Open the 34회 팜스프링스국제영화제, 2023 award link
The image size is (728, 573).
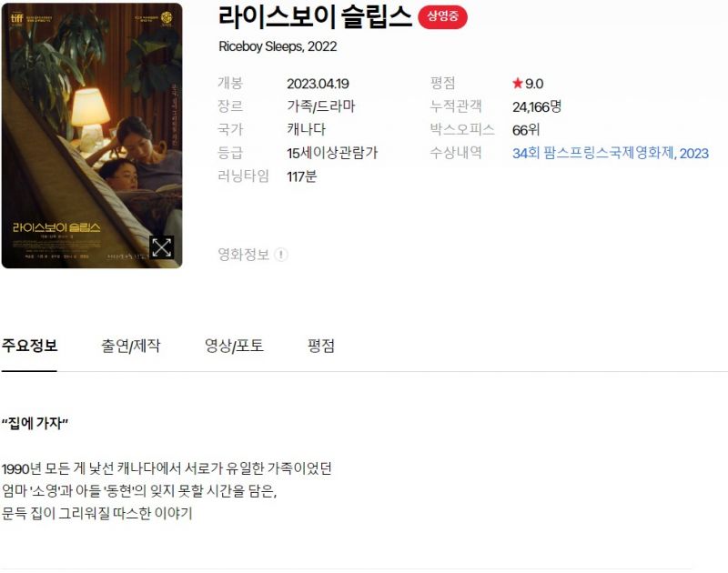(610, 154)
